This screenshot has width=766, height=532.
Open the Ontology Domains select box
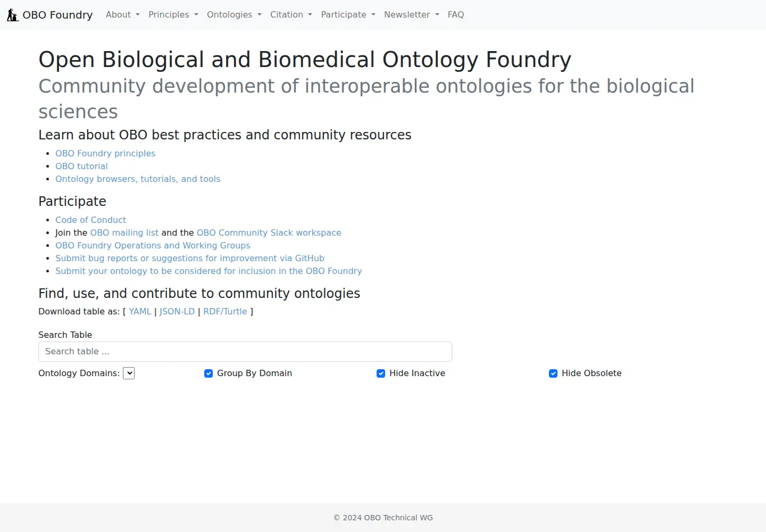click(x=129, y=373)
